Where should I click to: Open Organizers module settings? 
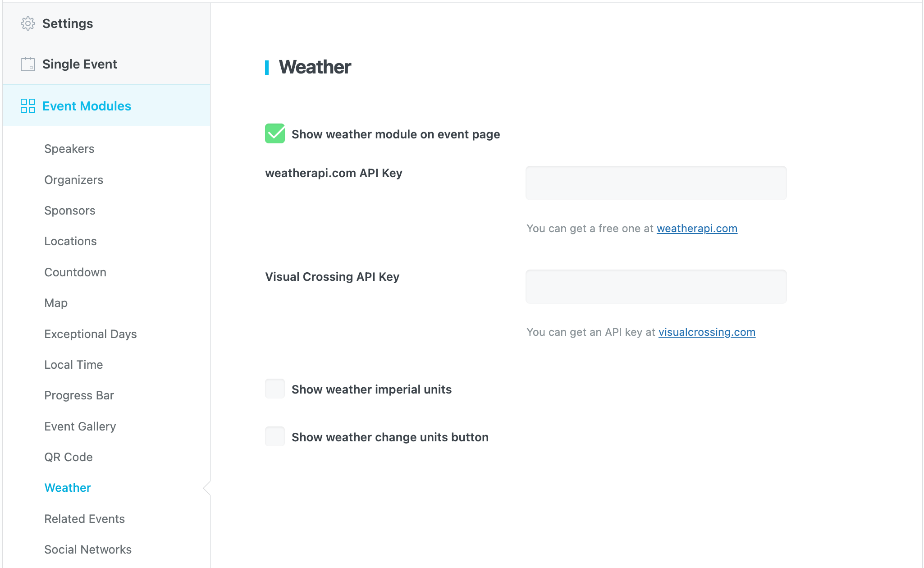coord(74,180)
